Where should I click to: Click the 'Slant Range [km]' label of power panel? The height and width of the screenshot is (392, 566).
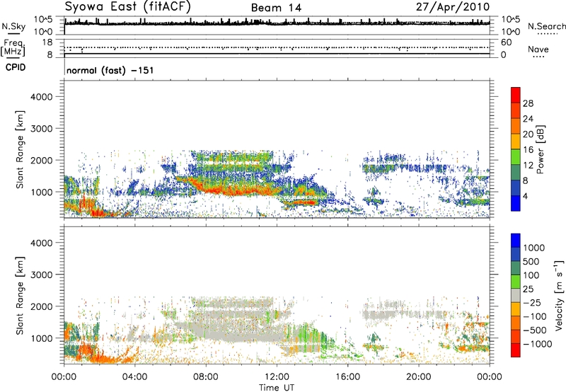click(20, 149)
